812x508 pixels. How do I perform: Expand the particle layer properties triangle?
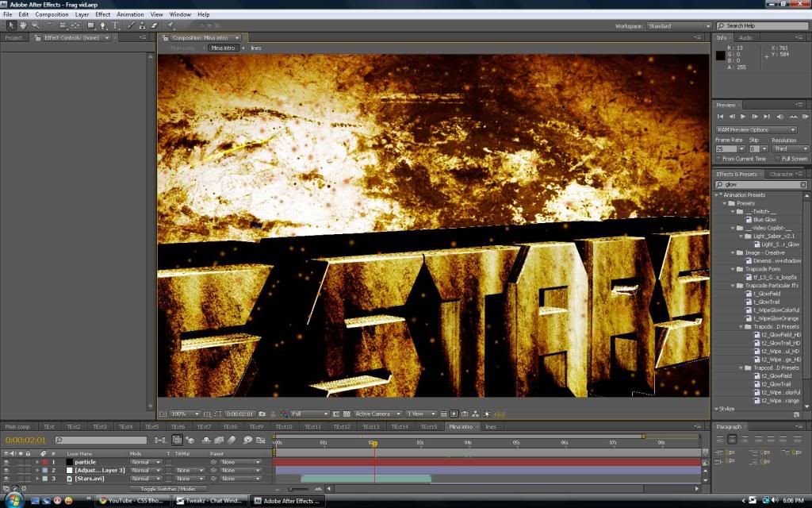tap(37, 462)
